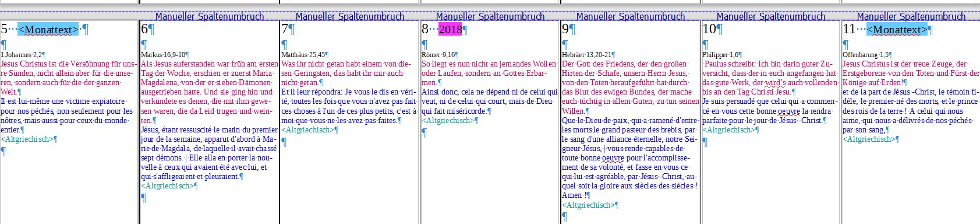
Task: Click "Manueller Spaltenumbruch" marker above day 6
Action: (210, 16)
